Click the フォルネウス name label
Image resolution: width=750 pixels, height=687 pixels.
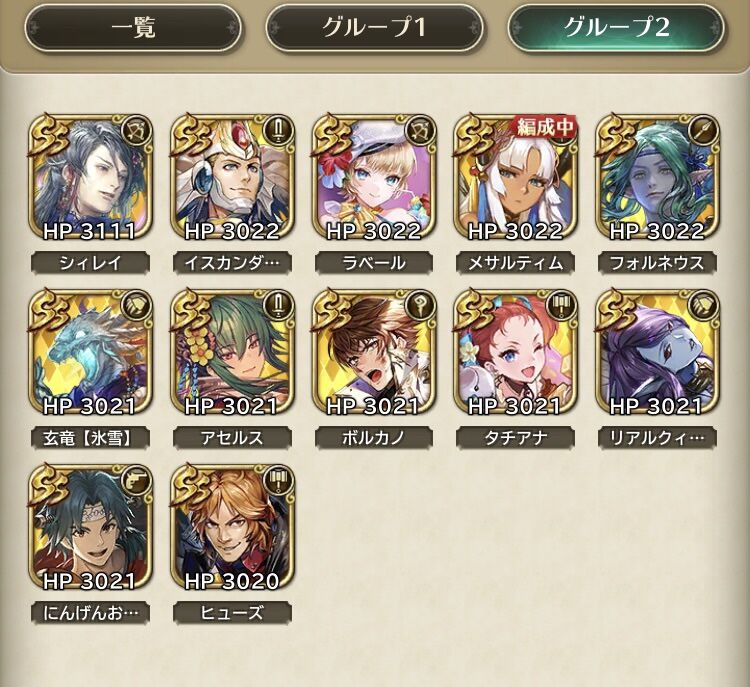point(657,263)
